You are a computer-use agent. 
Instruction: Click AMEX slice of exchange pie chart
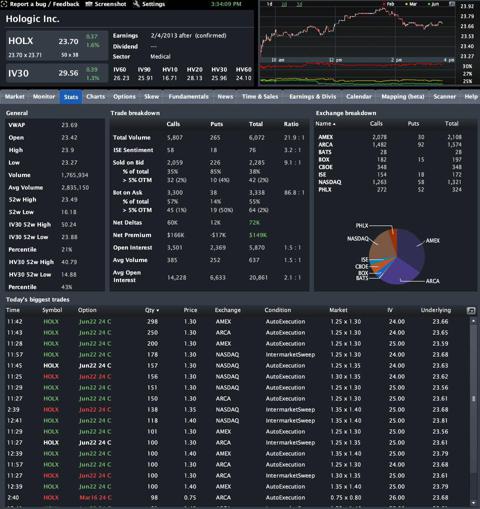411,248
